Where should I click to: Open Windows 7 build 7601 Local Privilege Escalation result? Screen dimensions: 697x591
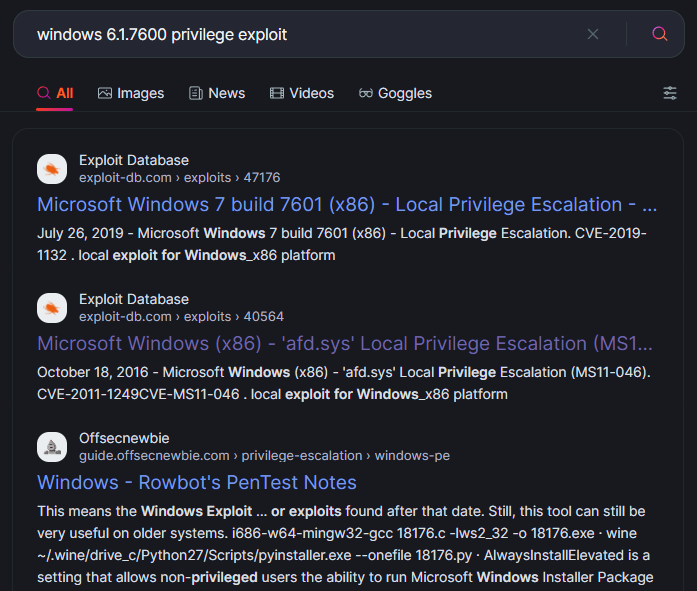click(x=347, y=204)
